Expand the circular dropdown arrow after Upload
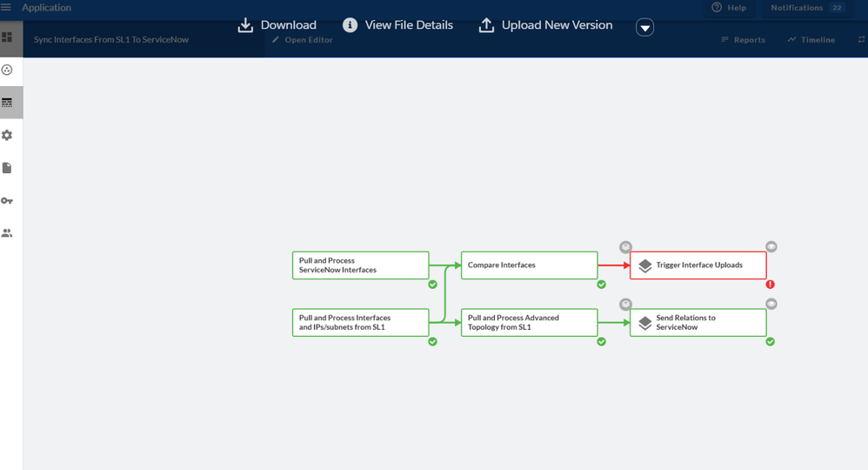 pyautogui.click(x=644, y=27)
